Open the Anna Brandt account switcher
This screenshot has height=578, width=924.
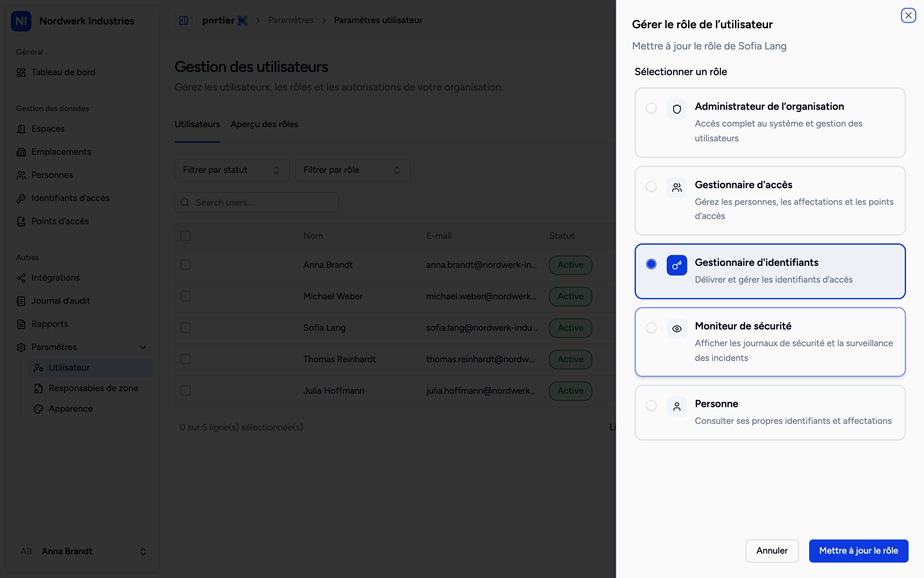[82, 551]
